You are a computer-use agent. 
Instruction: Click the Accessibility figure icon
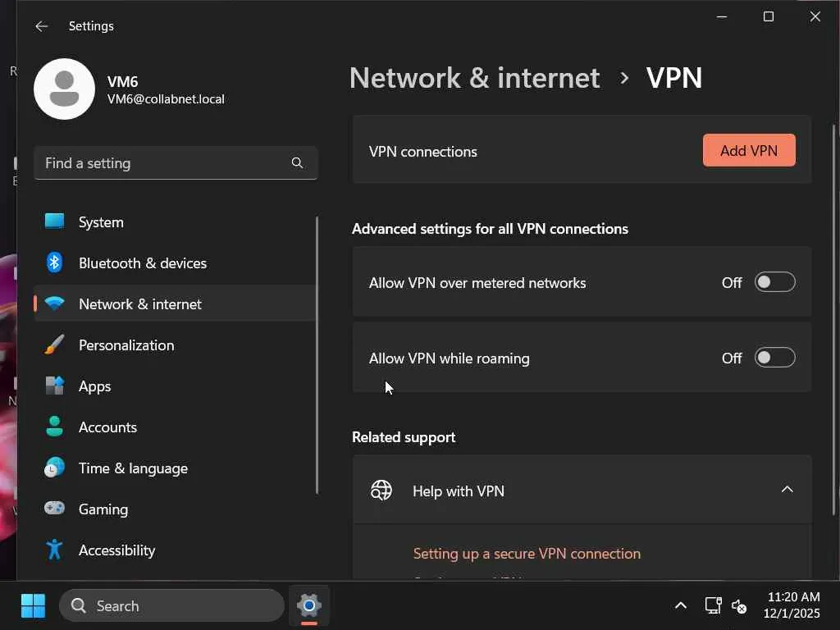click(54, 550)
